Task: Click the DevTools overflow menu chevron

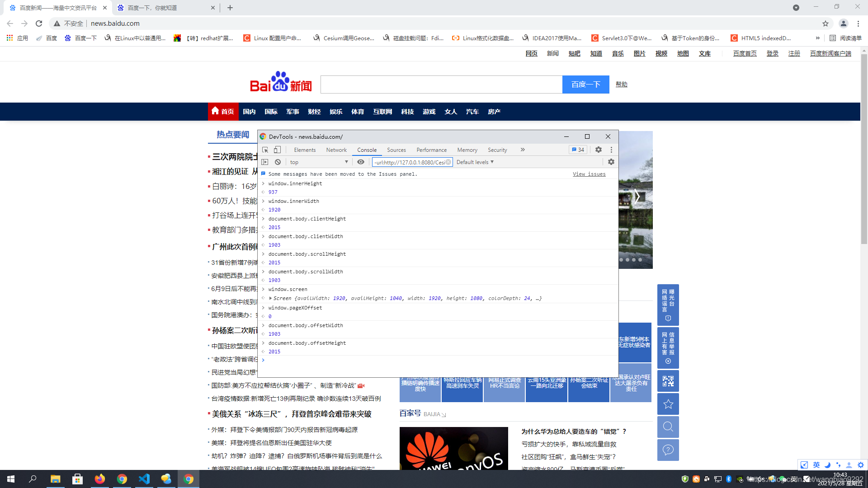Action: 522,150
